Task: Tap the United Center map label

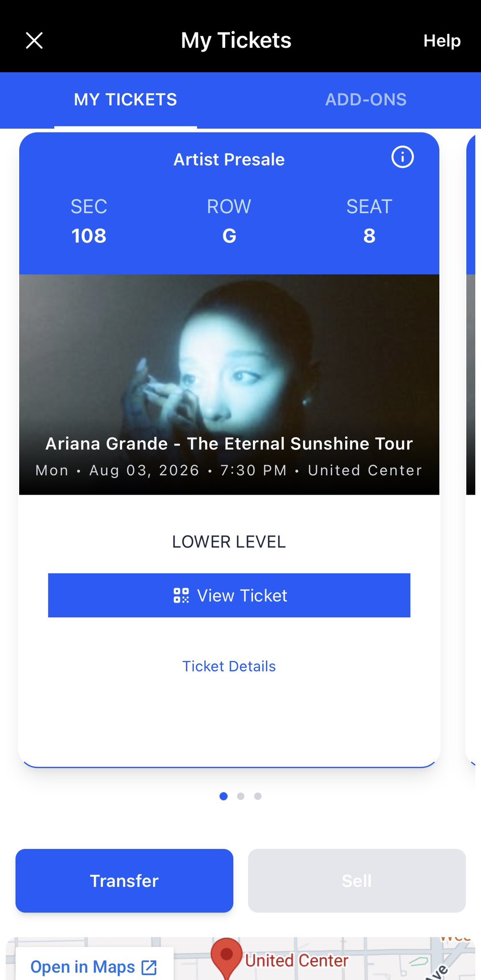Action: [x=296, y=960]
